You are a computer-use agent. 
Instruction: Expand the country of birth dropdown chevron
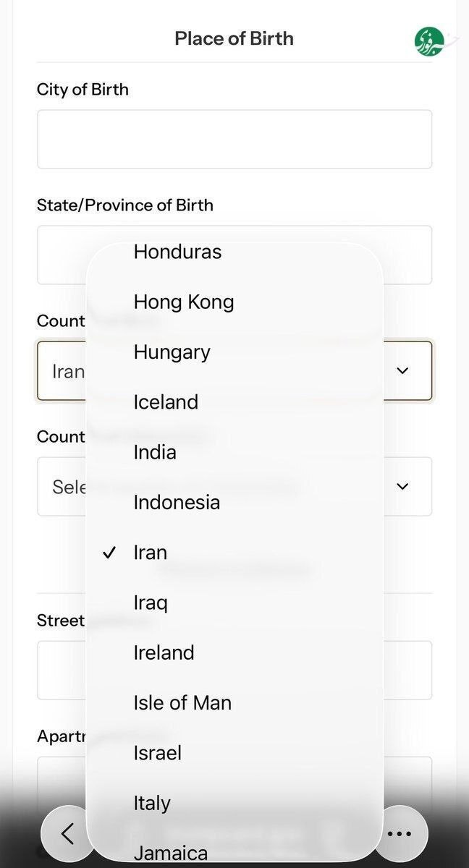[x=403, y=370]
